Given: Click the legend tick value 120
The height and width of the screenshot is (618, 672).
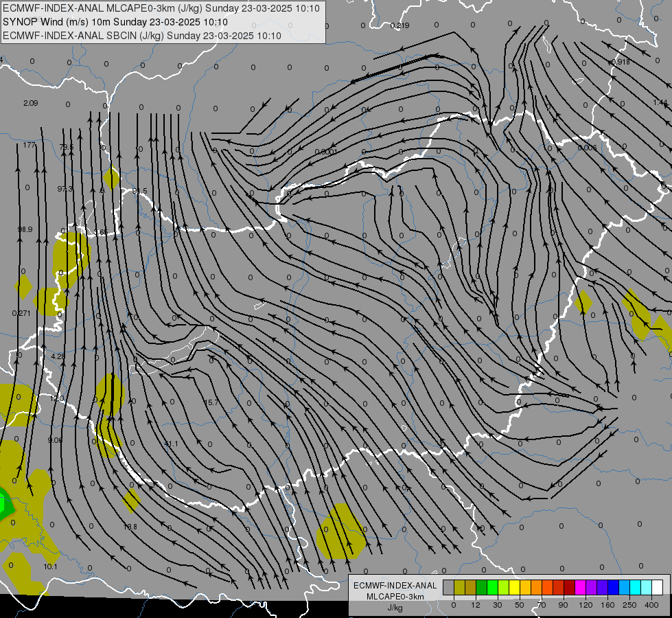Looking at the screenshot, I should tap(586, 605).
